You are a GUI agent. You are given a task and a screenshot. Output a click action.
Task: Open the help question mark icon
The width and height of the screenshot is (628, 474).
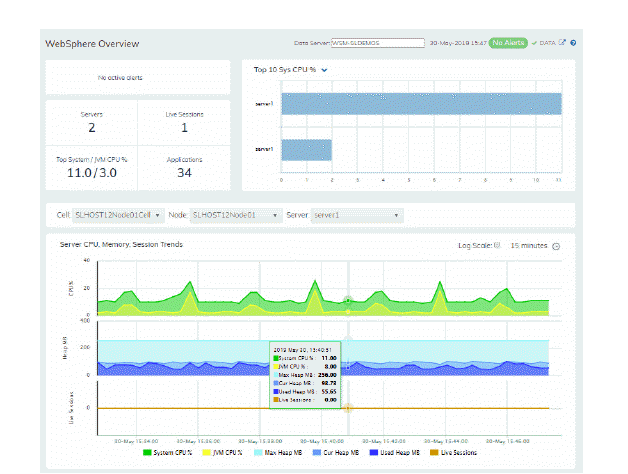click(x=573, y=43)
